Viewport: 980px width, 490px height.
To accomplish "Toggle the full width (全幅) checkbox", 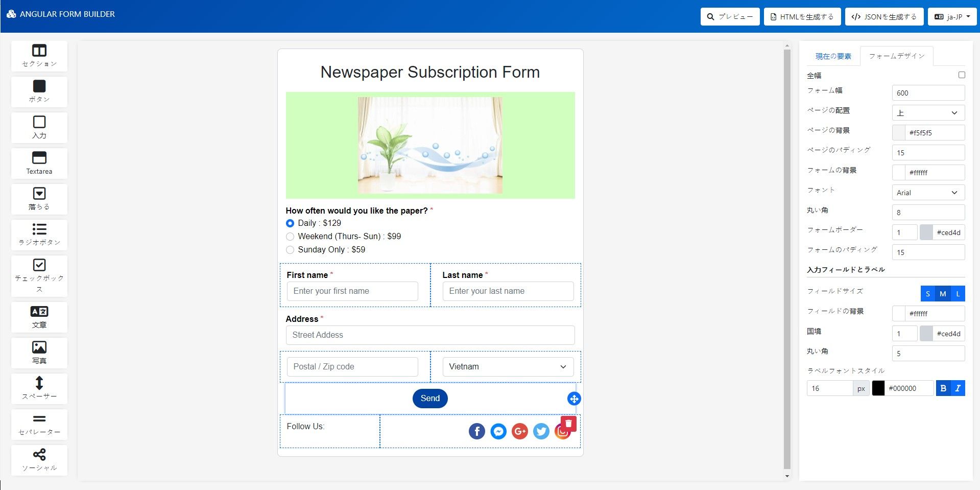I will [962, 75].
